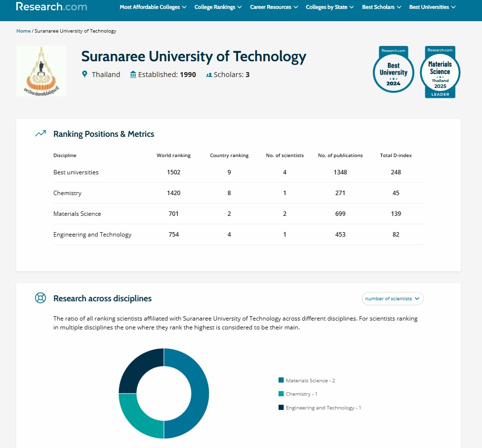Click the Ranking Positions trend arrow icon
Image resolution: width=482 pixels, height=448 pixels.
pos(40,133)
